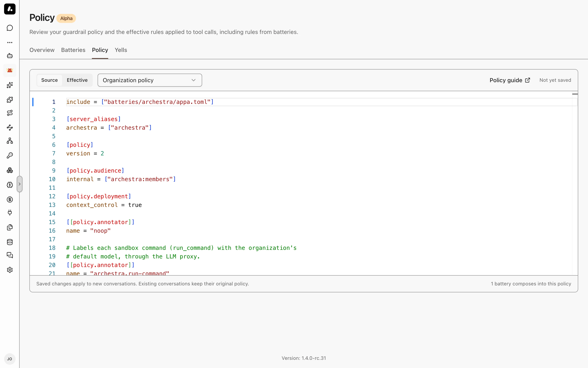Open the Policy guide external link
The width and height of the screenshot is (588, 368).
(510, 80)
